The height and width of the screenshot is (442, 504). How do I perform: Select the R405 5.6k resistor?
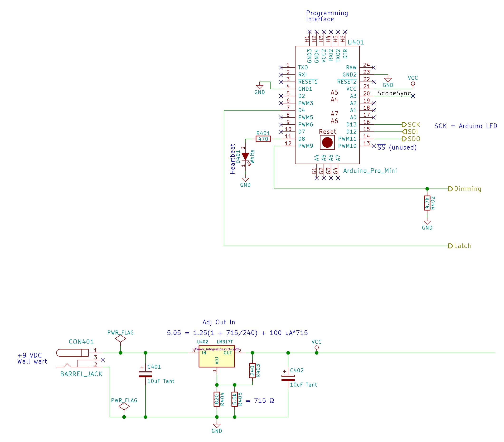click(x=234, y=399)
